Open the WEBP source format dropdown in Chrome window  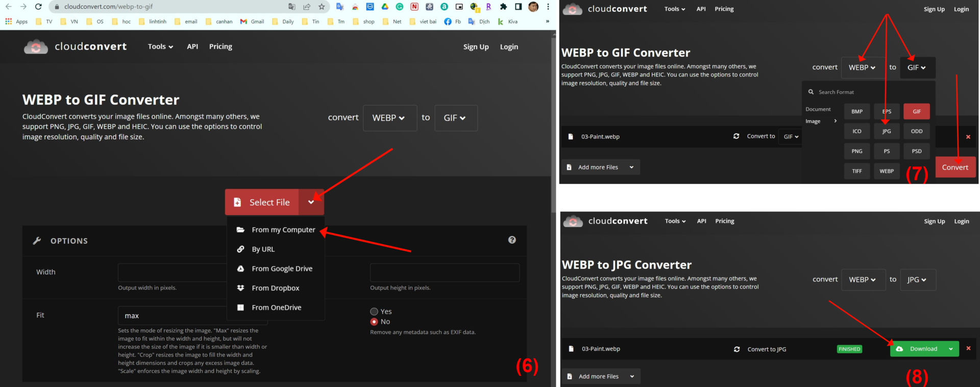coord(390,118)
